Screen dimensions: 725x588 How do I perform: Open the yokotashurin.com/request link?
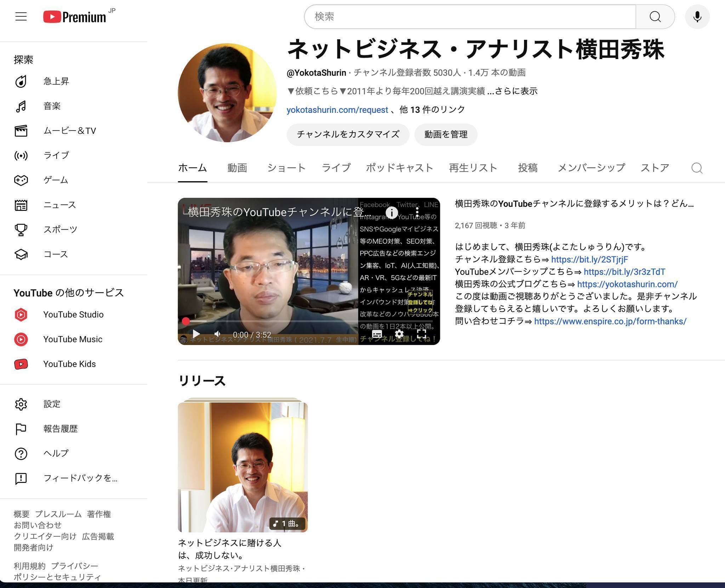click(x=337, y=110)
